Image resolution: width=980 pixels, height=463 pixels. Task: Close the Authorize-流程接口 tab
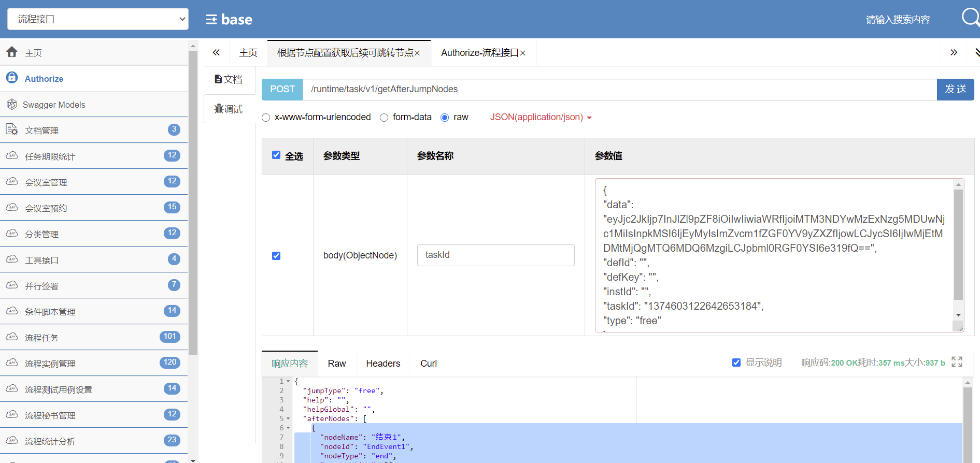tap(523, 53)
